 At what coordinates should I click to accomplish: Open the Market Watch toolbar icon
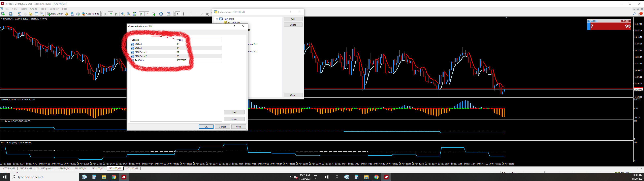click(x=19, y=14)
